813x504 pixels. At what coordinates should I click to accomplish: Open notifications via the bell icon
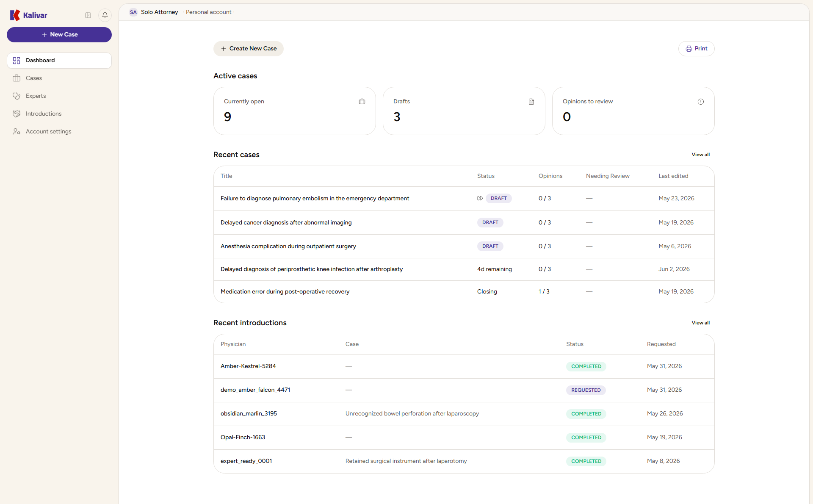click(105, 15)
